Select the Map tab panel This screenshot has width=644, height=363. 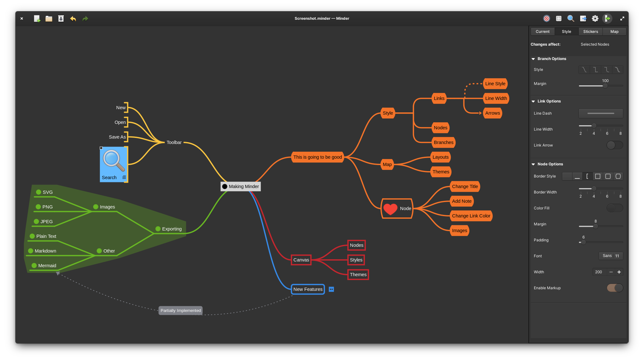[614, 31]
